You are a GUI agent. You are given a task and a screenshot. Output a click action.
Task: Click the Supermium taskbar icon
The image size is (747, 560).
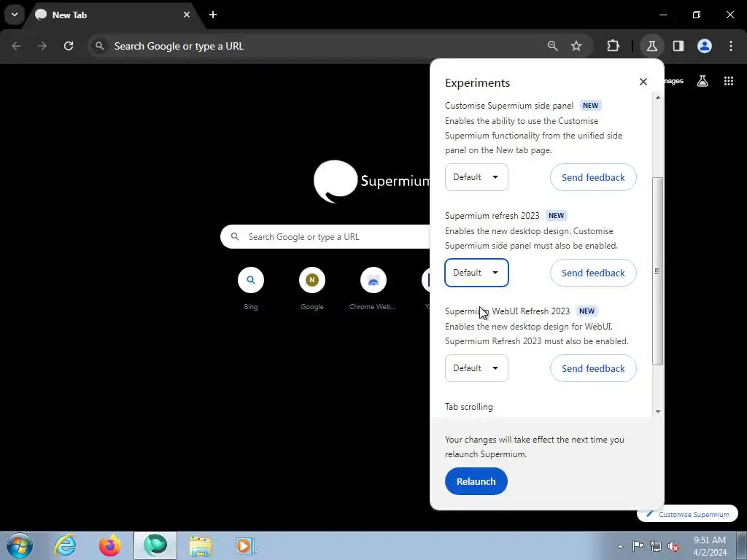pos(155,545)
